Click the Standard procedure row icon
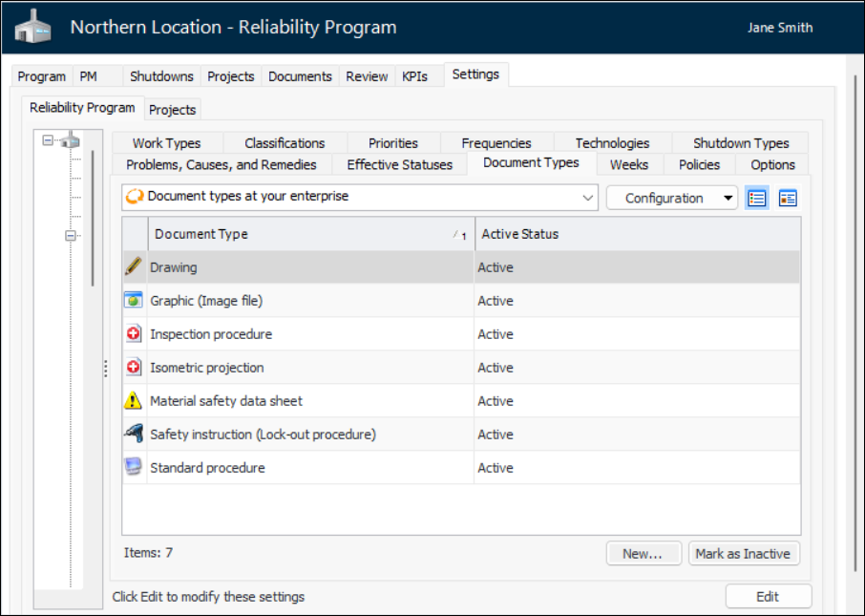This screenshot has height=616, width=865. click(x=133, y=468)
